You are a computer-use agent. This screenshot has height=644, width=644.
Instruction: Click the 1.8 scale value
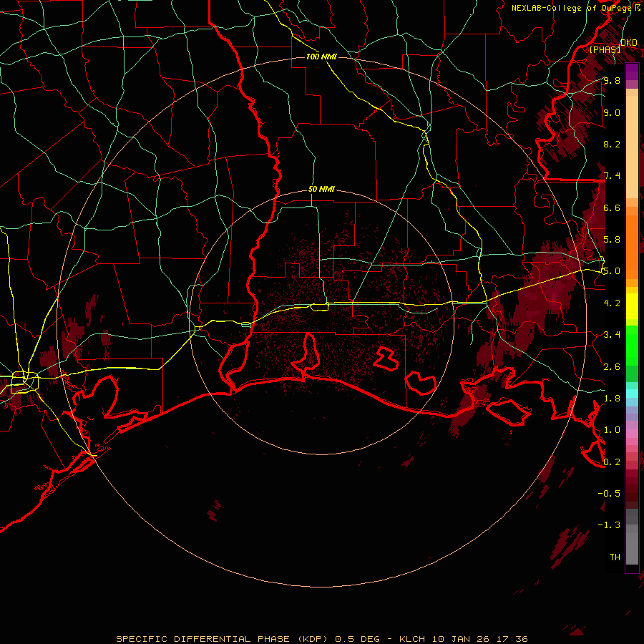612,399
